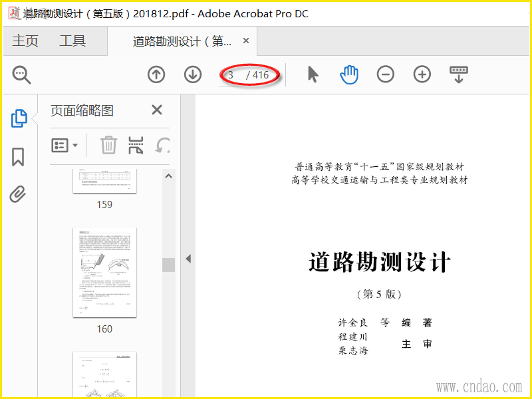This screenshot has height=399, width=532.
Task: Select page 159 thumbnail
Action: [104, 181]
